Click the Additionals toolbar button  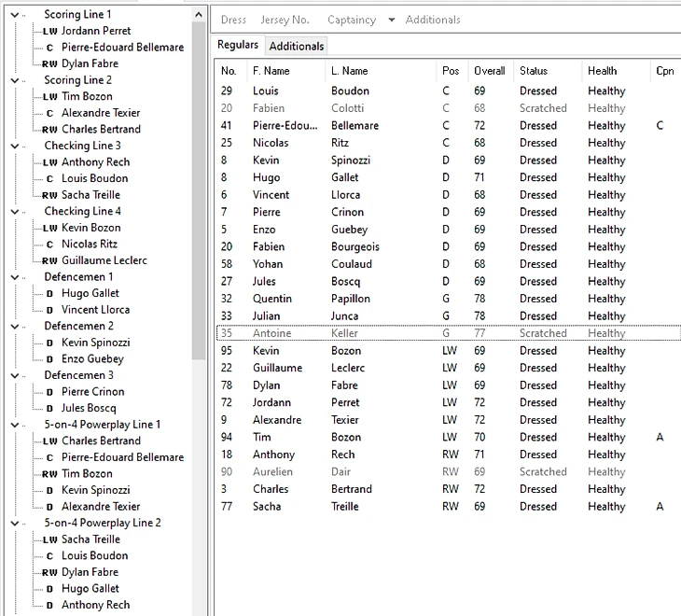[433, 20]
